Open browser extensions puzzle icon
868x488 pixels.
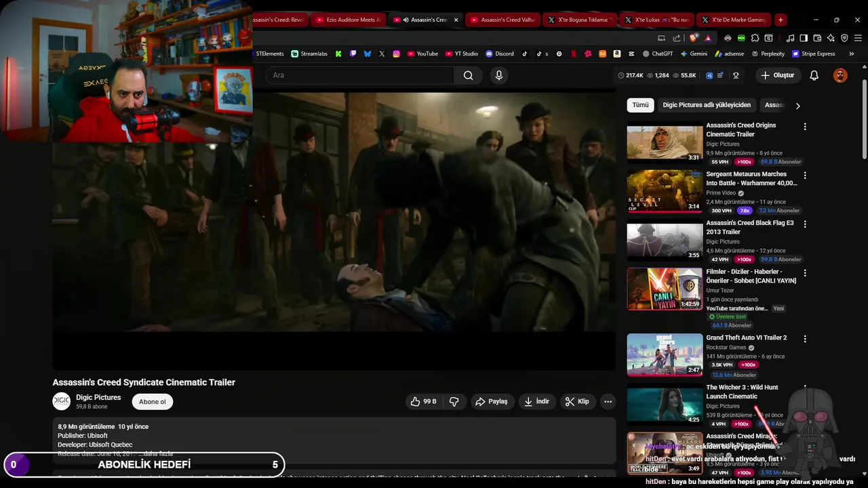coord(755,38)
